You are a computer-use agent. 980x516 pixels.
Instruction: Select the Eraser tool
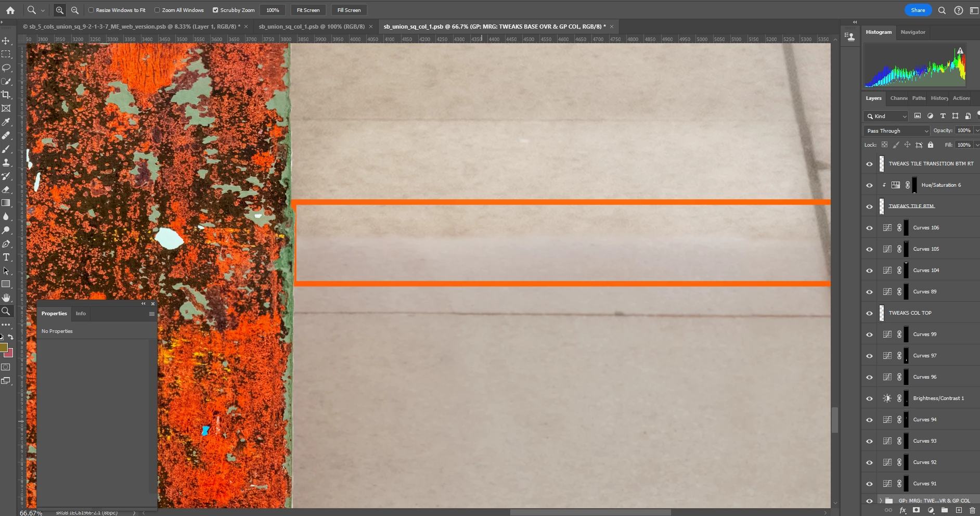[x=6, y=189]
